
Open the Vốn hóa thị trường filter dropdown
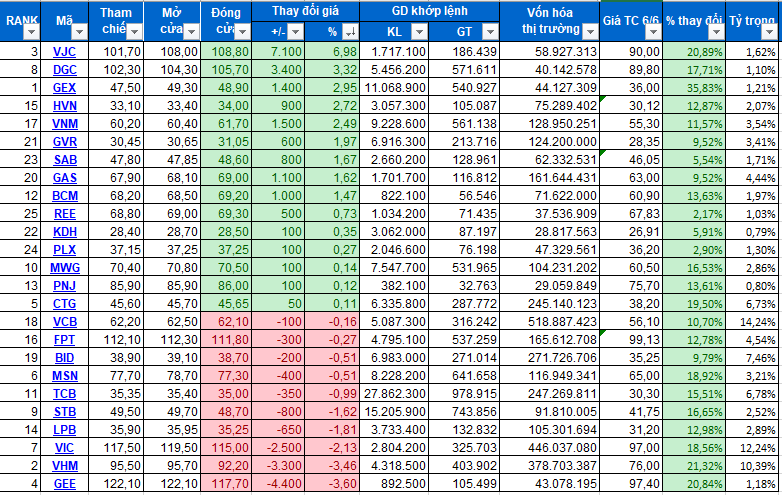[x=590, y=32]
